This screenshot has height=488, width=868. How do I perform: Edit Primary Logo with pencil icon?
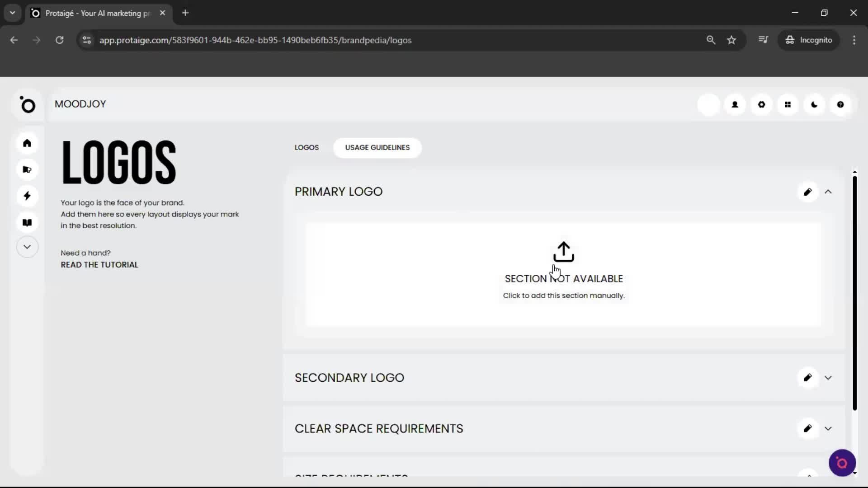pyautogui.click(x=808, y=192)
